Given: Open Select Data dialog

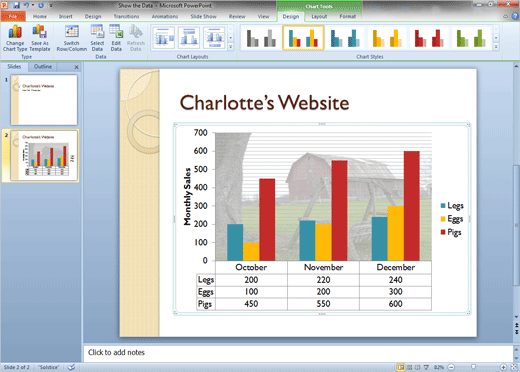Looking at the screenshot, I should click(x=97, y=38).
